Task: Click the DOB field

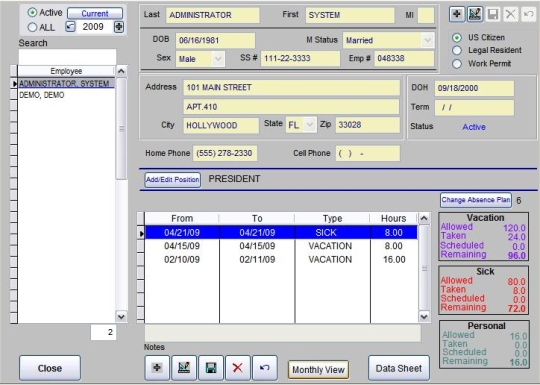Action: pyautogui.click(x=215, y=40)
